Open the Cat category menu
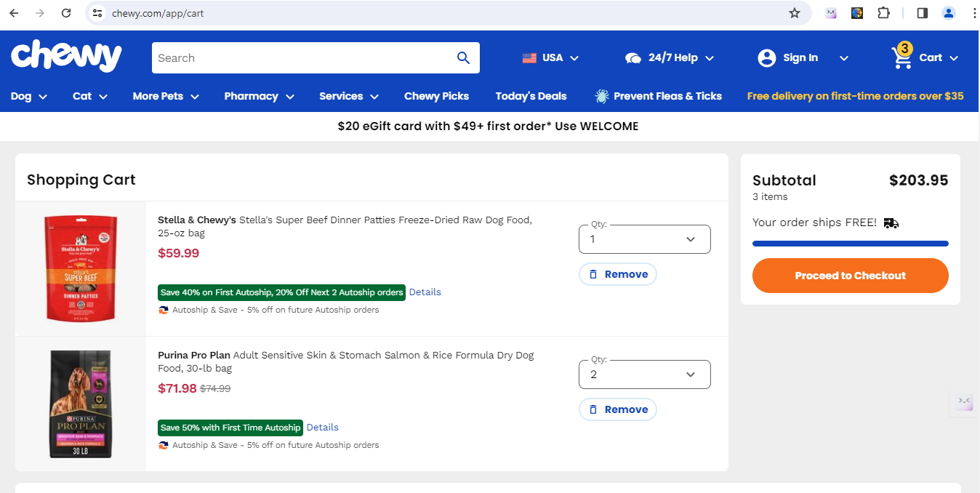Viewport: 980px width, 493px height. click(90, 96)
